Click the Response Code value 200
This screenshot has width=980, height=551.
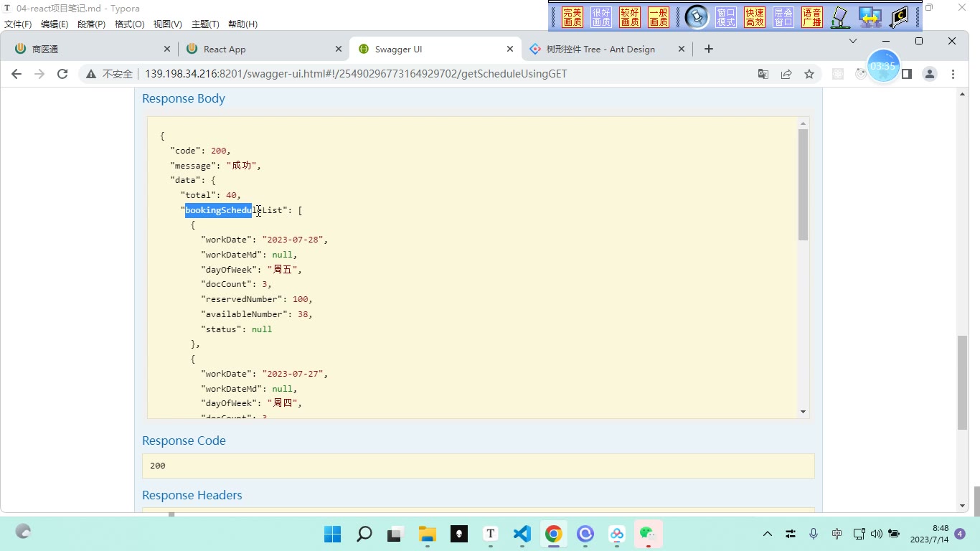point(158,466)
